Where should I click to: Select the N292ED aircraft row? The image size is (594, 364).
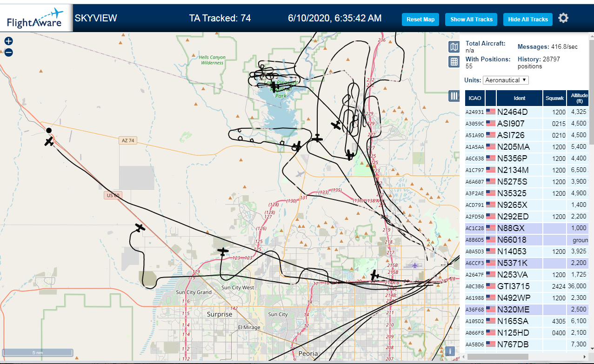tap(527, 217)
